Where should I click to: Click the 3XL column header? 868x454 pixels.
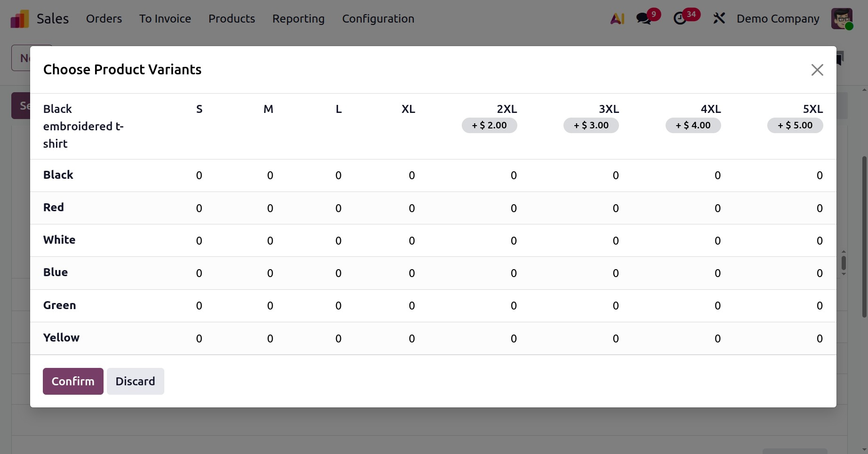(609, 109)
